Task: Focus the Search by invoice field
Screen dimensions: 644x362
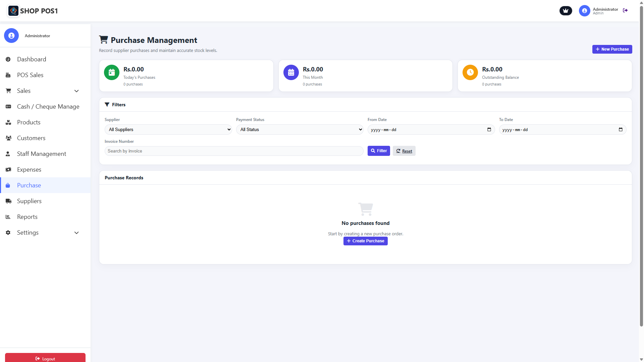Action: pos(234,151)
